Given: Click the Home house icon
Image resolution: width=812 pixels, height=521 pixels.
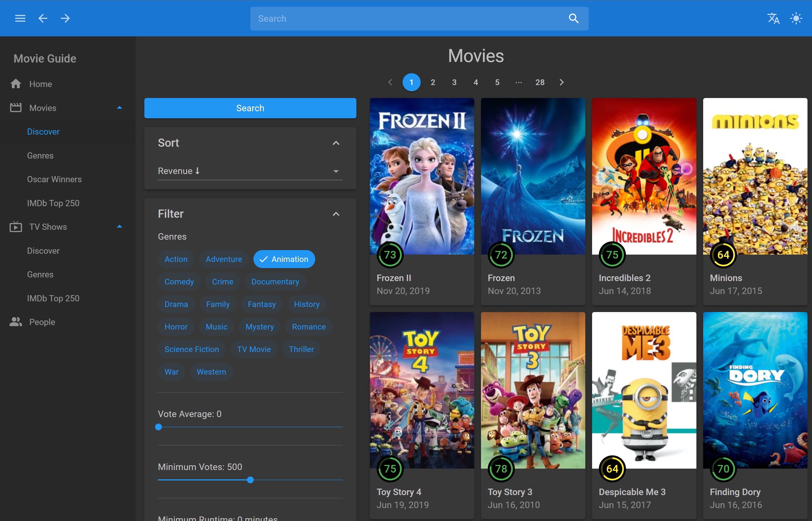Looking at the screenshot, I should click(16, 84).
